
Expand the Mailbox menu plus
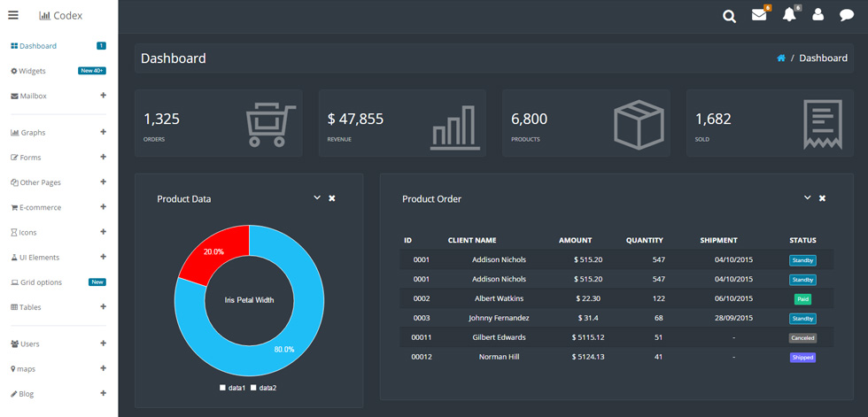coord(103,95)
